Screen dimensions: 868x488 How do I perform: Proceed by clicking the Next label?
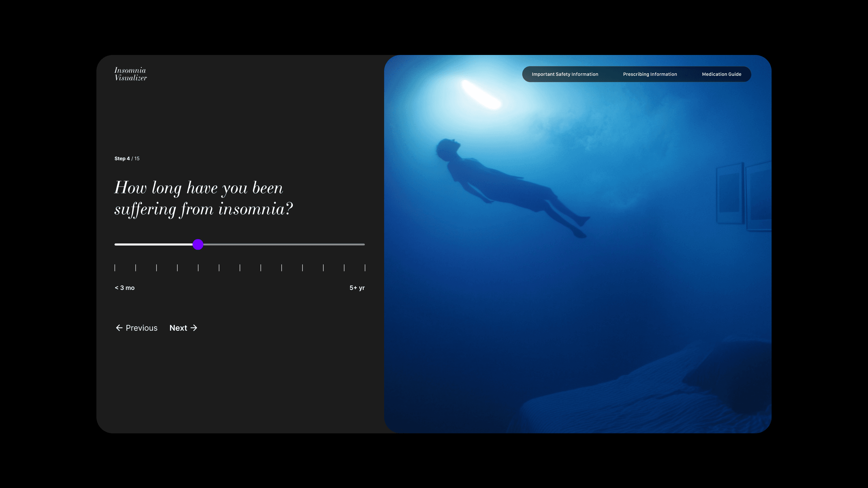point(178,328)
